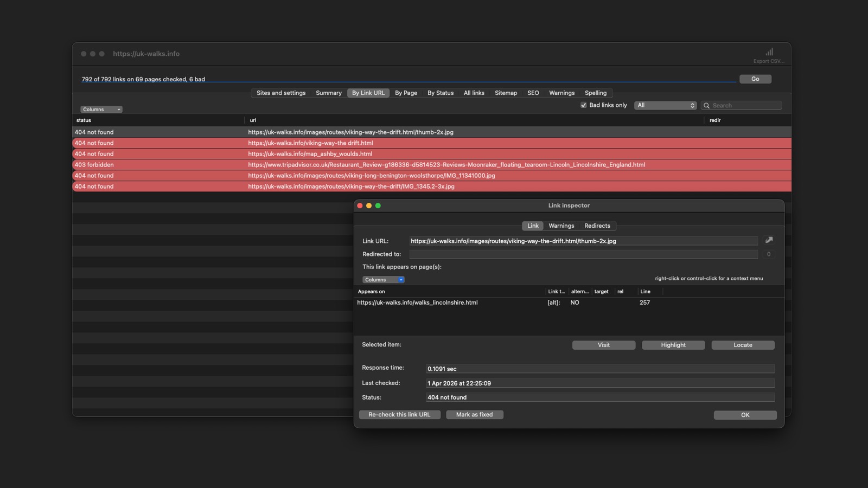Open Link inspector Columns dropdown
868x488 pixels.
(384, 280)
